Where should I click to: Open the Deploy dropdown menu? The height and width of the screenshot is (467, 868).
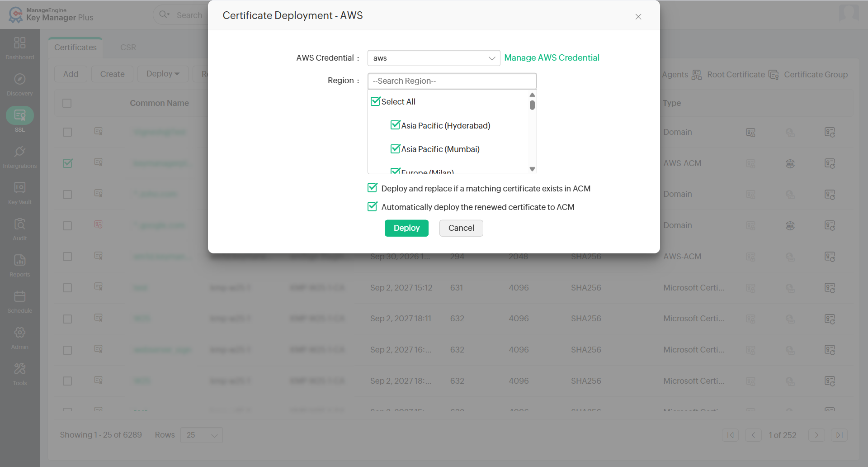(163, 74)
